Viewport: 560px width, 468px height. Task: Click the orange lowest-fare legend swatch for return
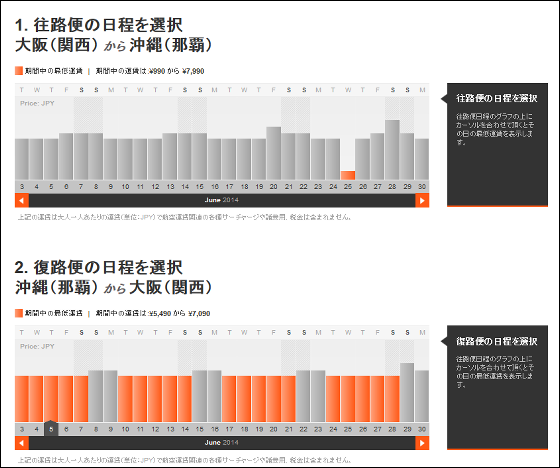tap(19, 313)
